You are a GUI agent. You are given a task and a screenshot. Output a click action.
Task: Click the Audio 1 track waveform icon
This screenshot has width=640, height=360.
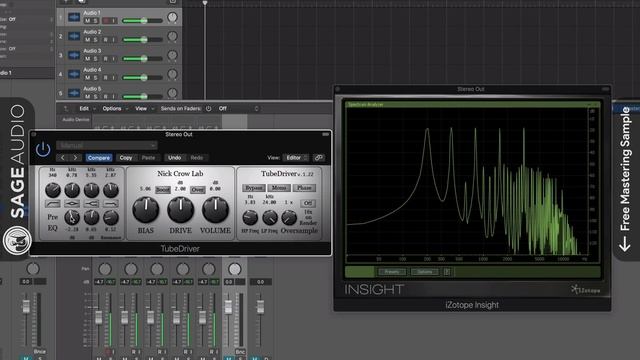tap(74, 17)
